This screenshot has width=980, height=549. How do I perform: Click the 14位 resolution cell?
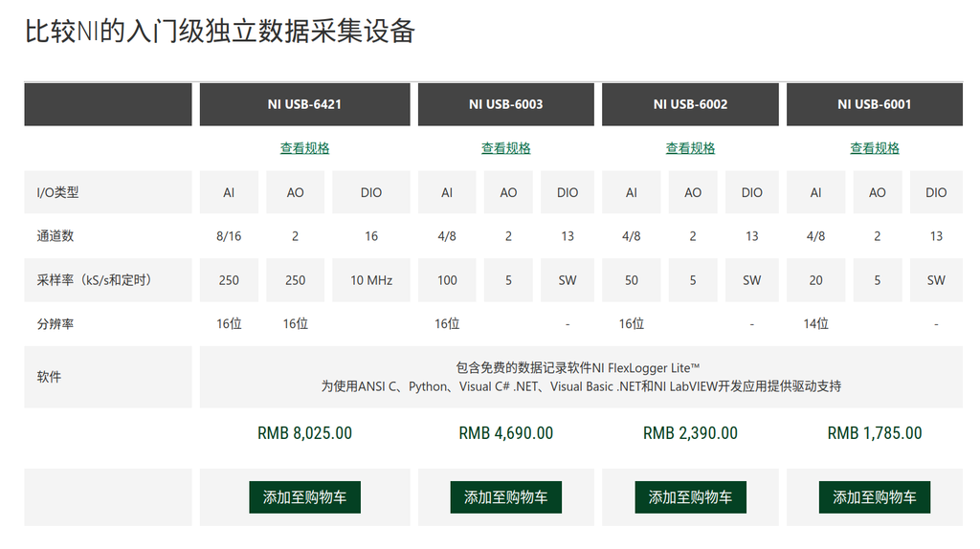815,323
